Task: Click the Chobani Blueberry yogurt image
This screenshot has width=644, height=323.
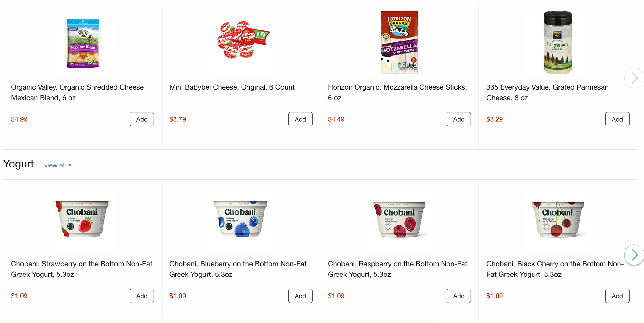Action: click(241, 219)
